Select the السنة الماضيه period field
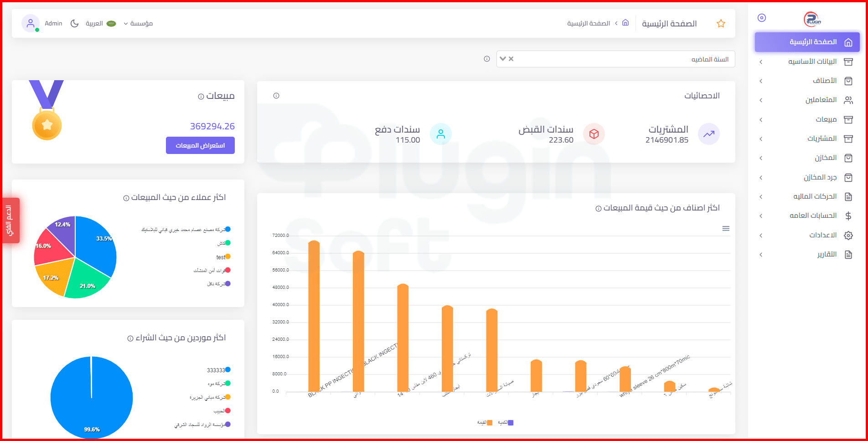 615,59
